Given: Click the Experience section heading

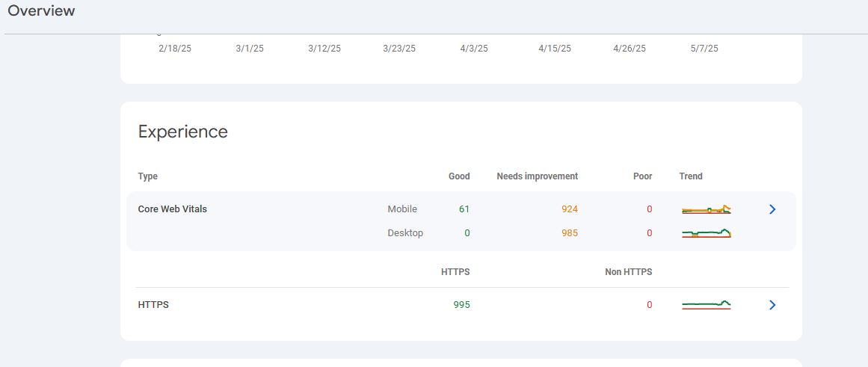Looking at the screenshot, I should [x=183, y=132].
